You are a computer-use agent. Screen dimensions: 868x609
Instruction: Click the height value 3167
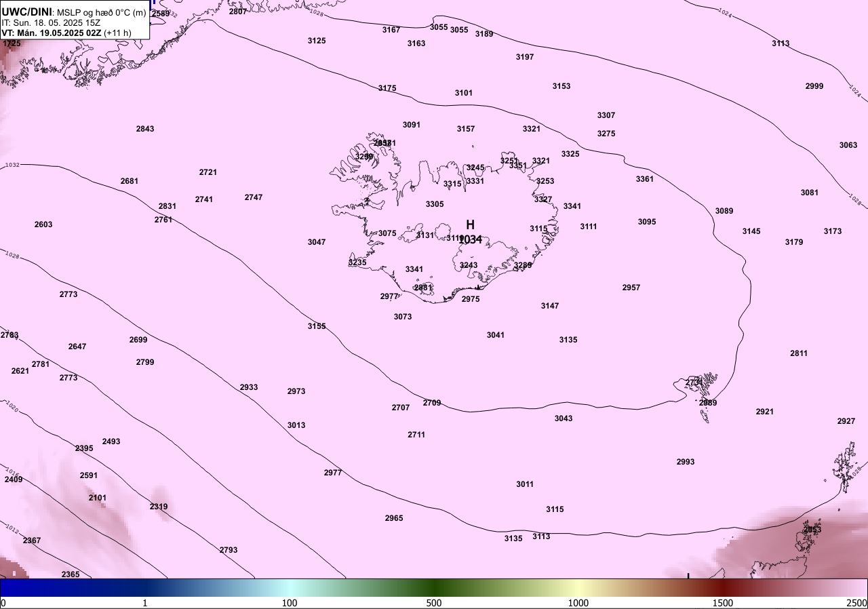pos(391,30)
